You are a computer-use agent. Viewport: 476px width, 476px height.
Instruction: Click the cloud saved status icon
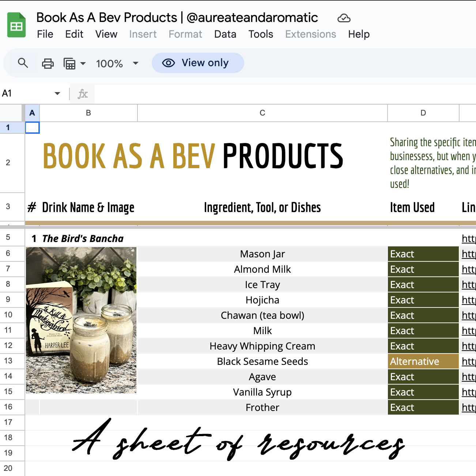tap(344, 18)
